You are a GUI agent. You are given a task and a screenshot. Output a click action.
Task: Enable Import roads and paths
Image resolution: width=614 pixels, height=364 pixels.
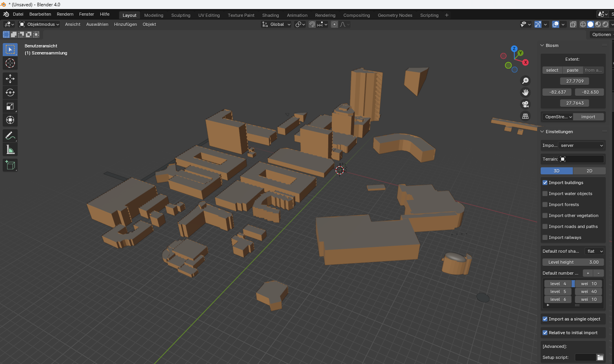point(545,226)
